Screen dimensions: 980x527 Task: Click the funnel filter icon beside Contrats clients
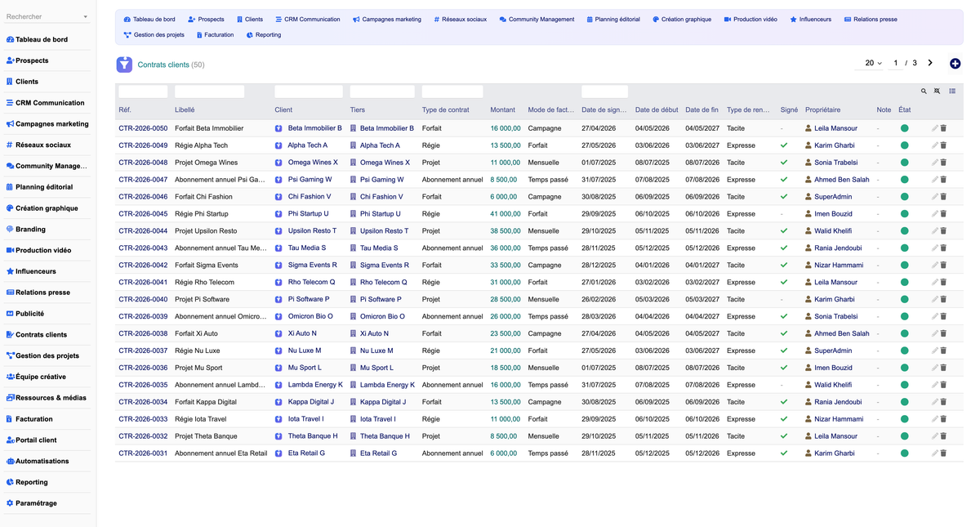coord(124,65)
